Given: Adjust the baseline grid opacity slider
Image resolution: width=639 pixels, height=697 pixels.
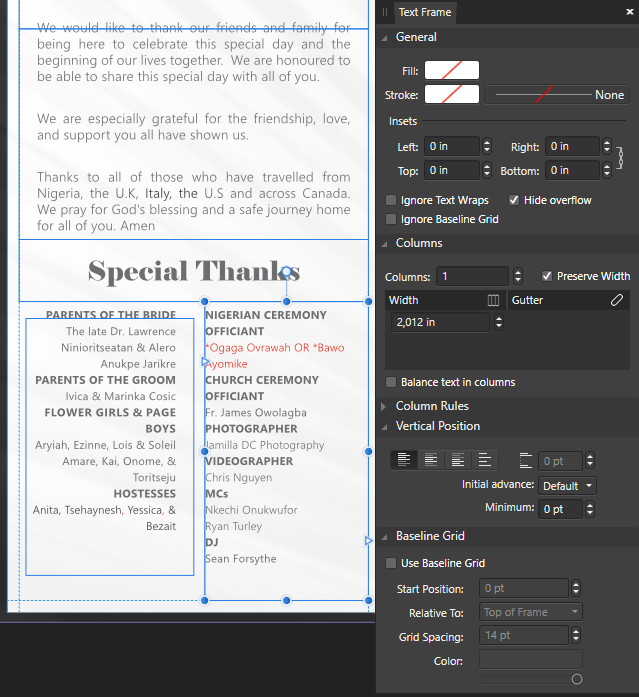Looking at the screenshot, I should tap(577, 679).
